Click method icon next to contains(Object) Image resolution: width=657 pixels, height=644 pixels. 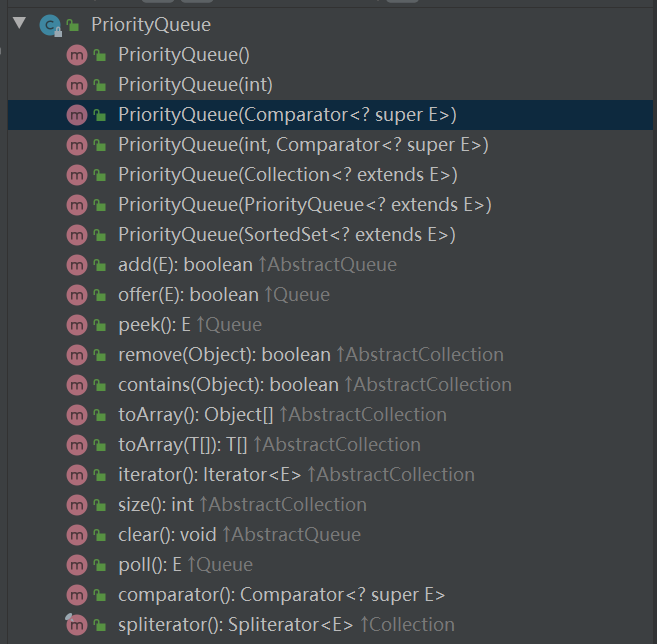pos(76,385)
